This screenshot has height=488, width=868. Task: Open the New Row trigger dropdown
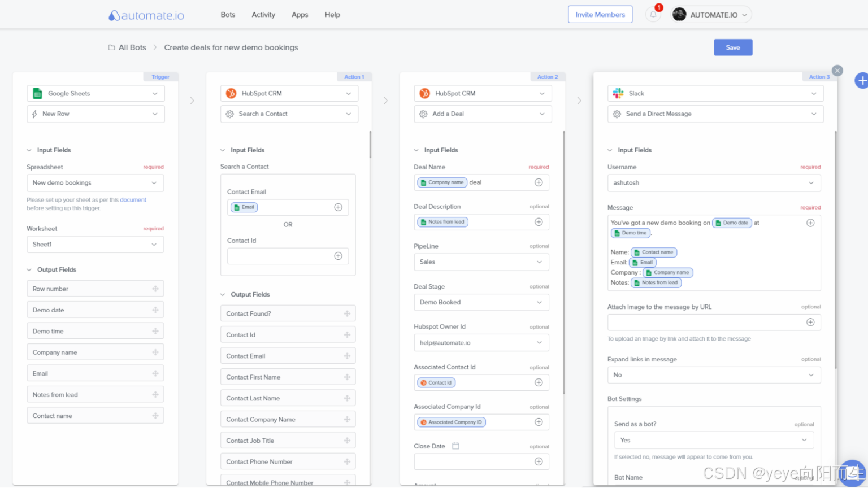96,114
